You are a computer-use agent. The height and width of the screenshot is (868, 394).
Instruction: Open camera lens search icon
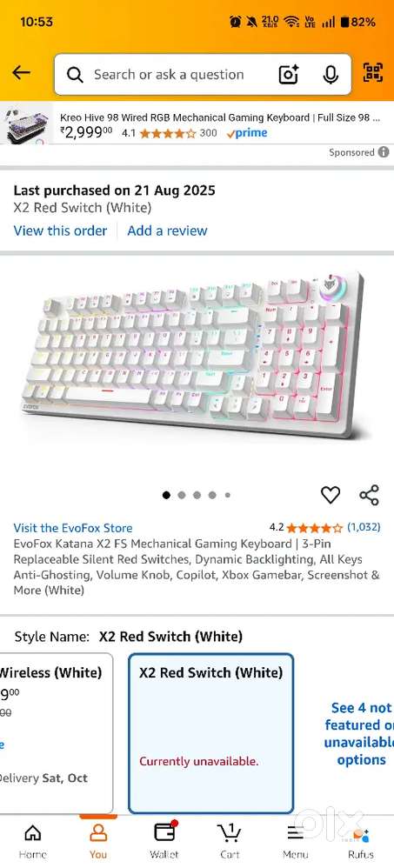pos(288,74)
